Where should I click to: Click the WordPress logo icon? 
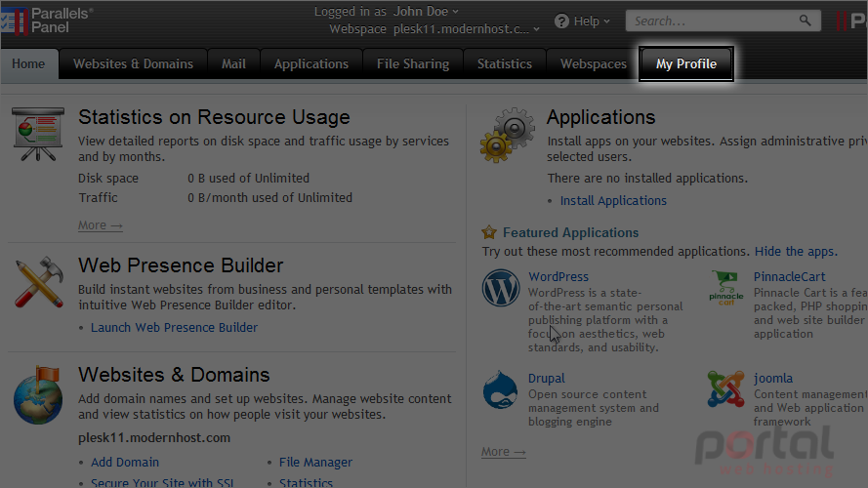(x=501, y=288)
